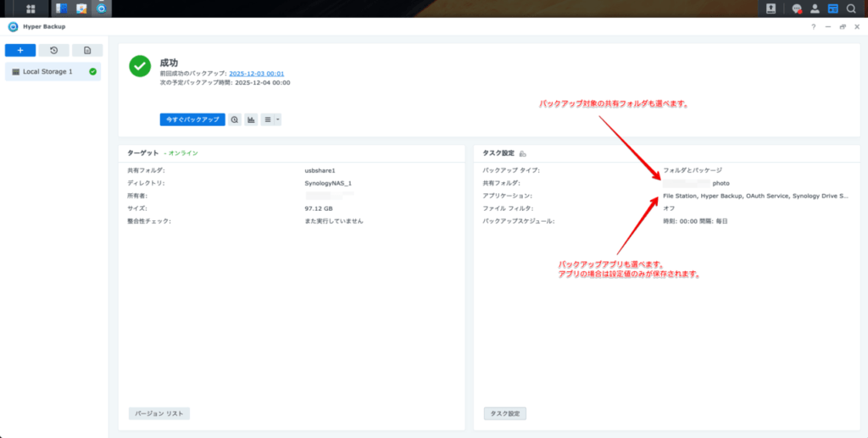The width and height of the screenshot is (868, 438).
Task: Open the task action list menu icon
Action: [267, 119]
